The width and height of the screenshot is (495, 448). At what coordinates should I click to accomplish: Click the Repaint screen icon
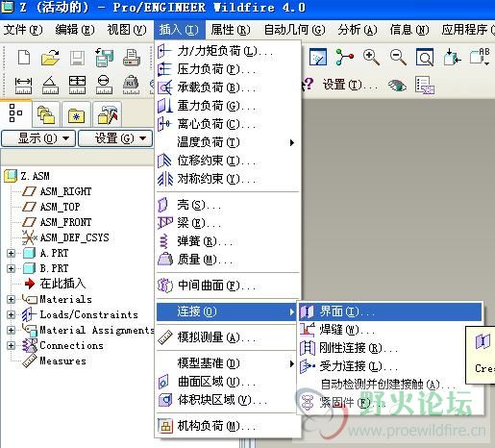coord(318,58)
